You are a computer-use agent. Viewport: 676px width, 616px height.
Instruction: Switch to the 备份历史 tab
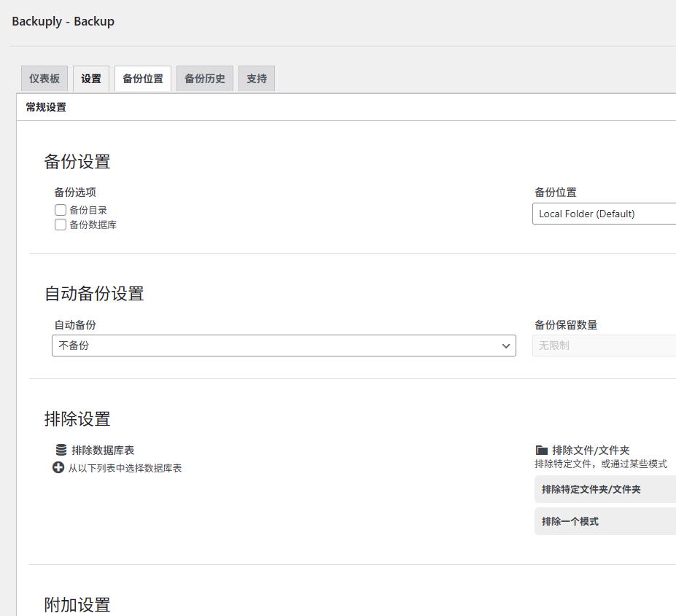tap(204, 78)
